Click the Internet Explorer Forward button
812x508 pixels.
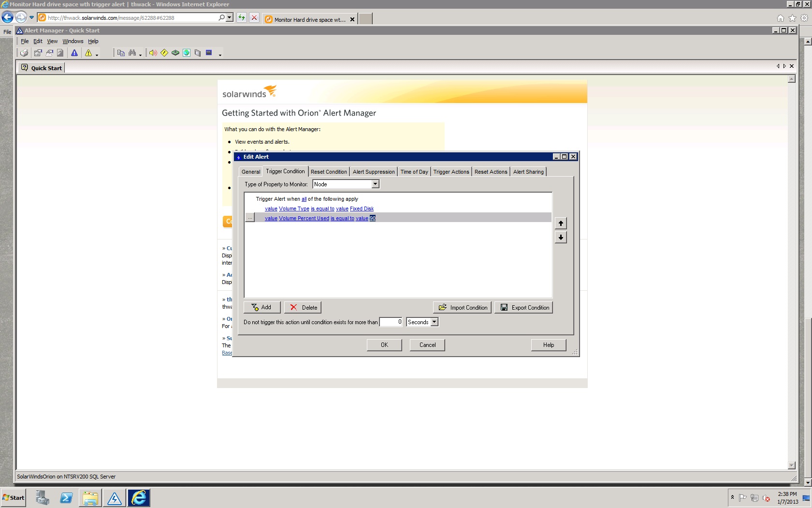click(21, 17)
